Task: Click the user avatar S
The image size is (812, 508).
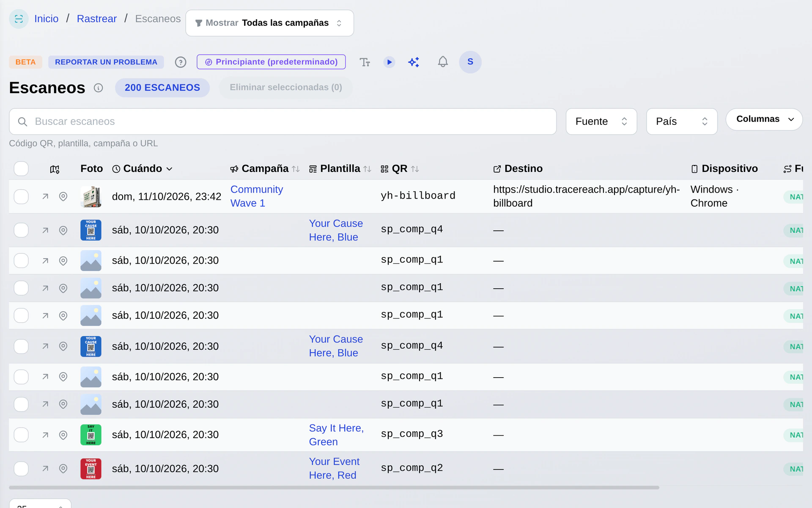Action: point(470,62)
